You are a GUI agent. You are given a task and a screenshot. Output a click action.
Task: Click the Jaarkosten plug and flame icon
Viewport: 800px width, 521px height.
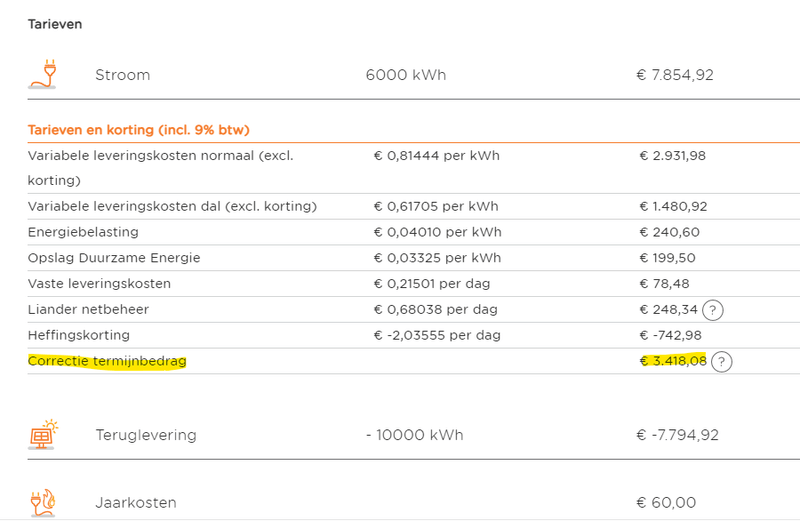coord(43,502)
